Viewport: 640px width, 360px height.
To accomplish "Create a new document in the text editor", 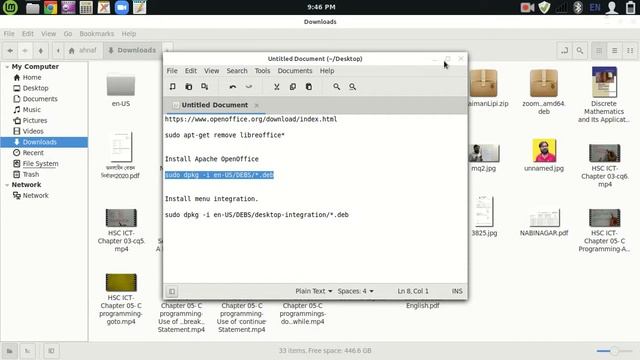I will point(173,87).
